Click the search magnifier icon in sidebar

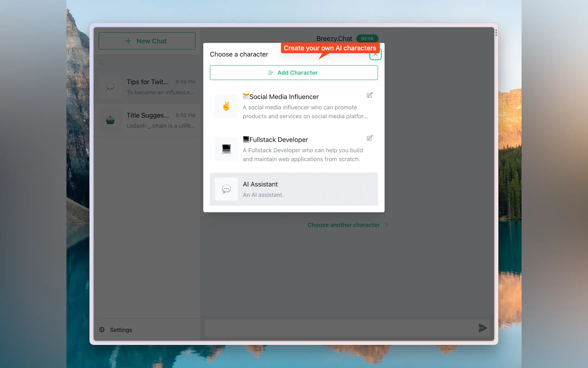pos(101,62)
